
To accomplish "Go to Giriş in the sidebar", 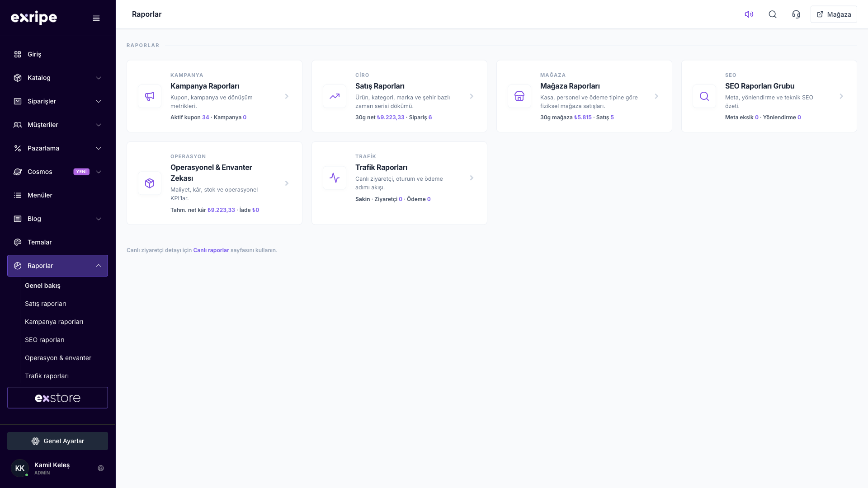I will coord(57,54).
